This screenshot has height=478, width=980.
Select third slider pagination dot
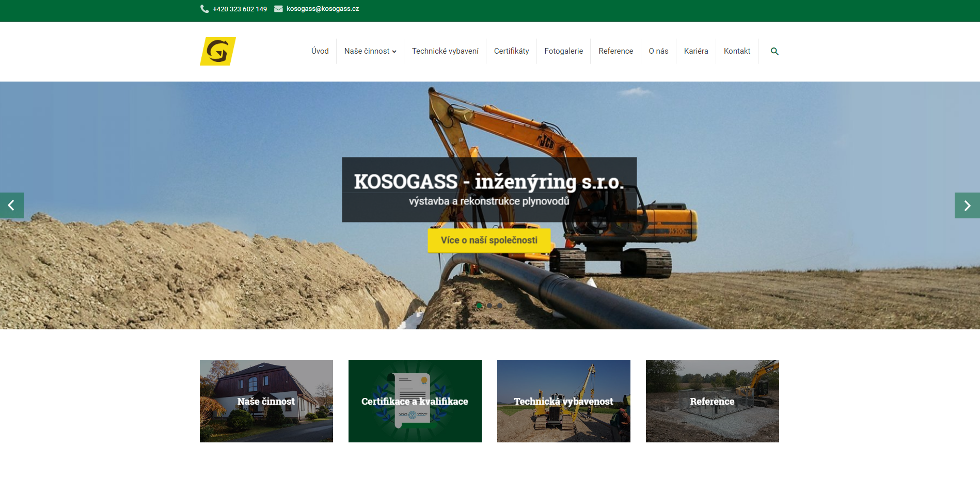click(x=500, y=306)
